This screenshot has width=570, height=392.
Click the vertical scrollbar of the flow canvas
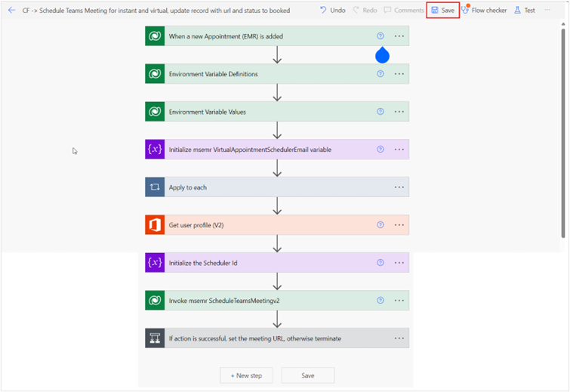click(x=562, y=133)
